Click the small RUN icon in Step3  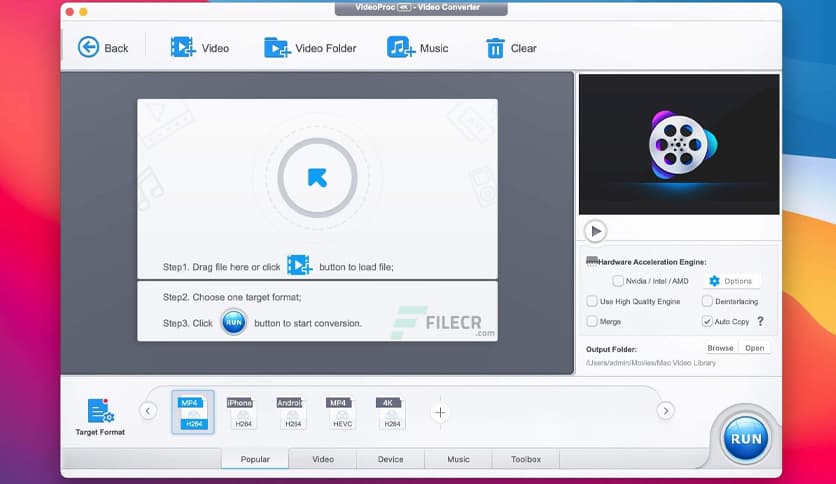click(x=234, y=322)
